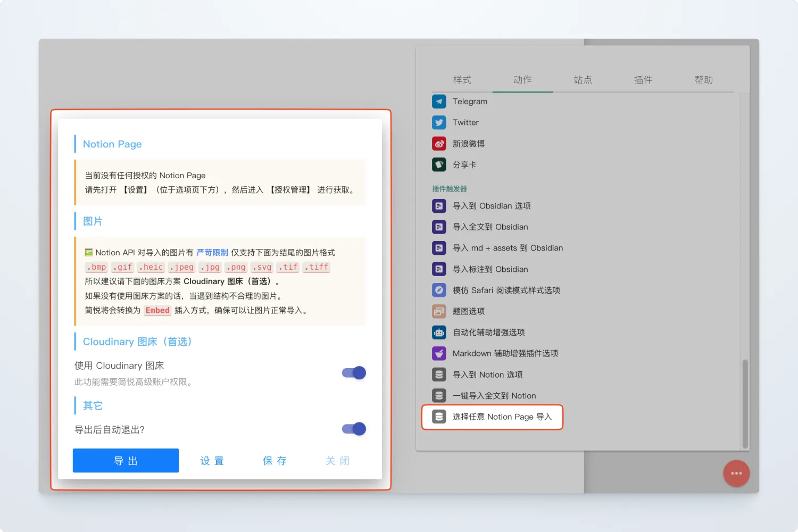Toggle the 导出后自动退出 switch

click(354, 429)
